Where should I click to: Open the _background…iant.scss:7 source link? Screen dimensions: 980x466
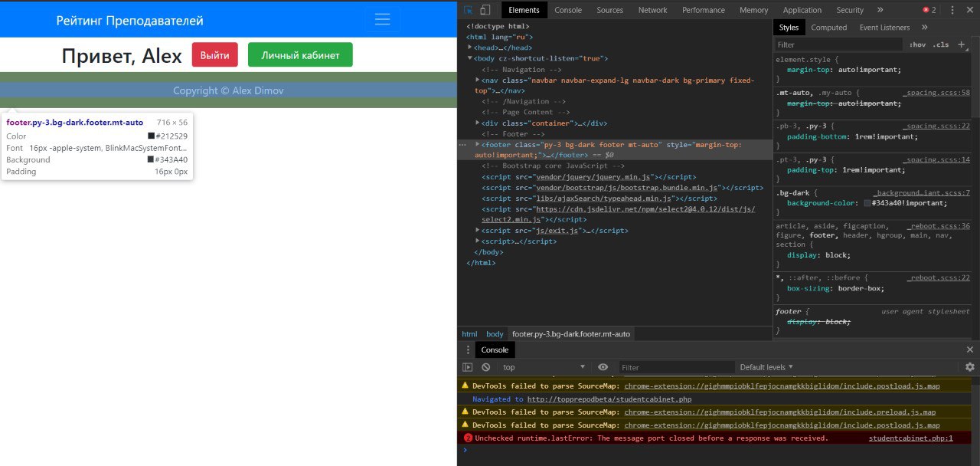tap(922, 193)
